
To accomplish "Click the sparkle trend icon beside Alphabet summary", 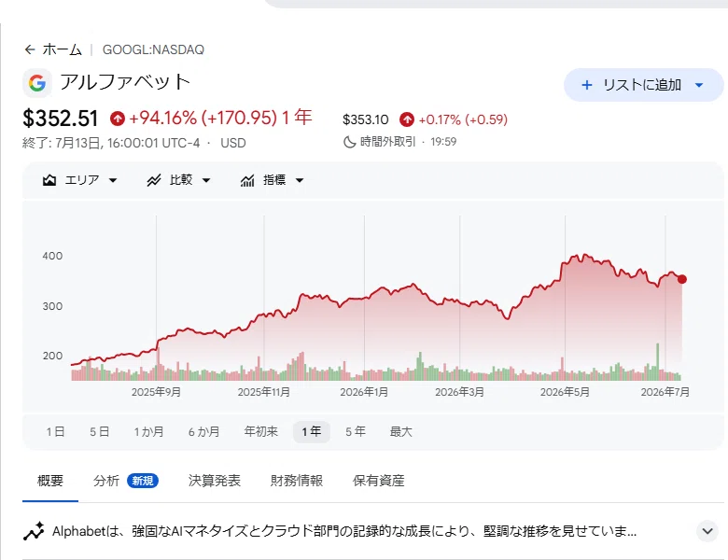I will pyautogui.click(x=34, y=531).
